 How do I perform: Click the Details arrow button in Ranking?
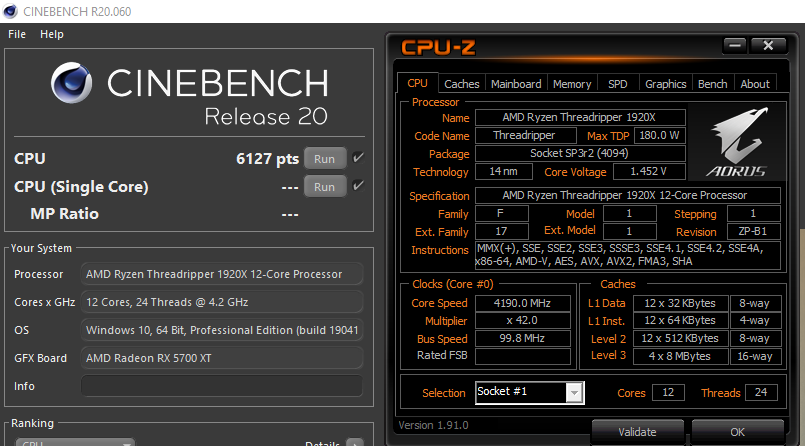pos(355,442)
